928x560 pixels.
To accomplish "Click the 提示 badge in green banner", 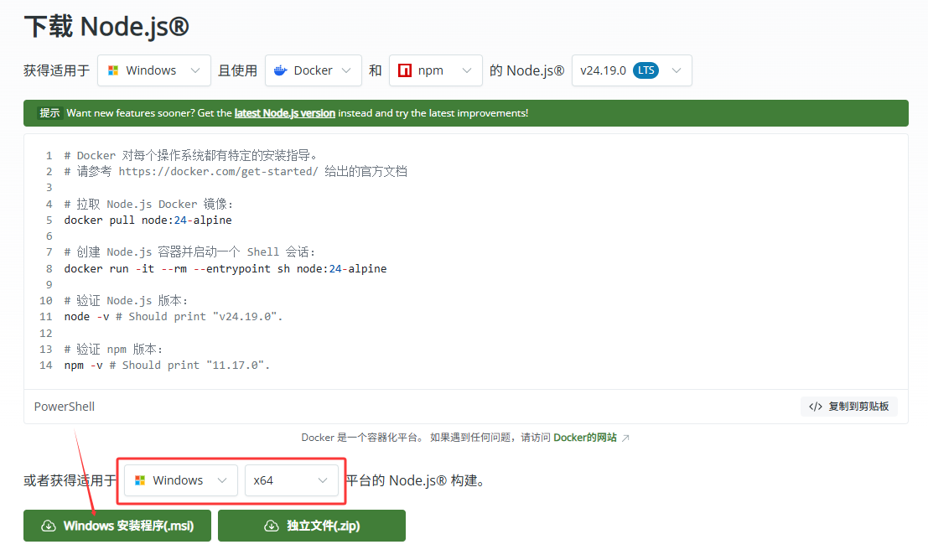I will [49, 113].
